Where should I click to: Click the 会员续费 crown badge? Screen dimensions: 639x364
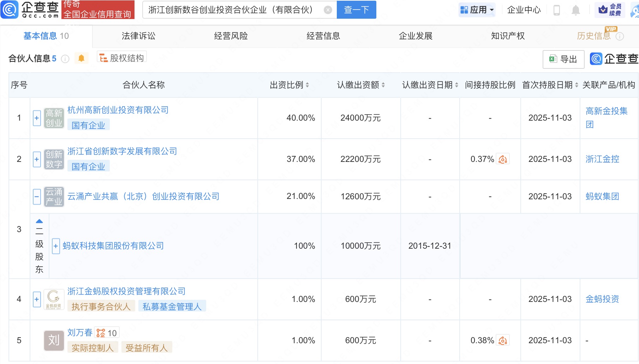[609, 10]
